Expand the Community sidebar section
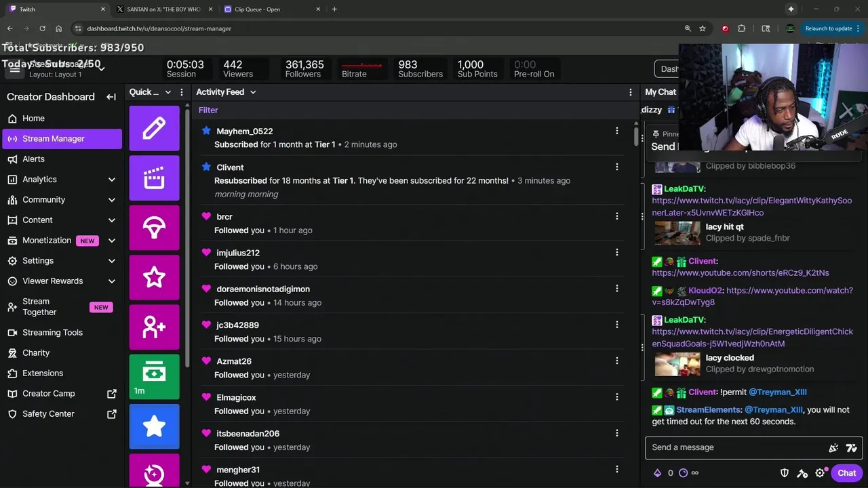Image resolution: width=868 pixels, height=488 pixels. pos(112,200)
